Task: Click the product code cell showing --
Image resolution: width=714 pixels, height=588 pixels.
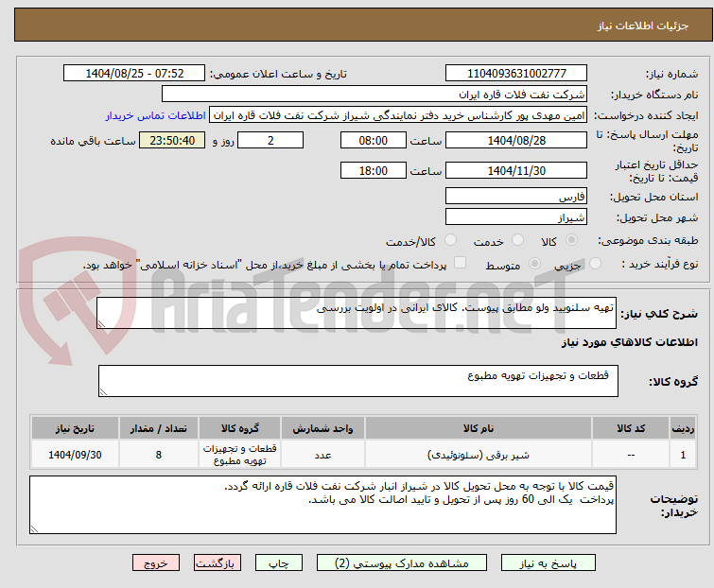Action: [631, 455]
